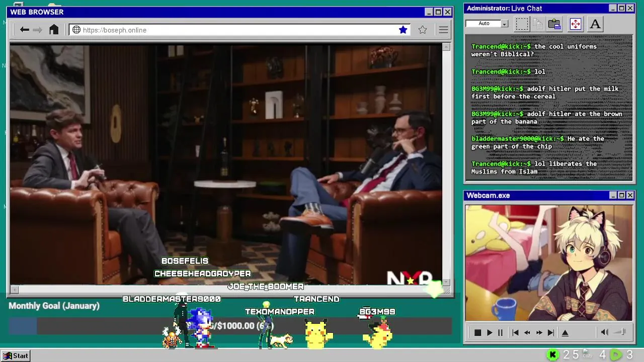This screenshot has width=644, height=362.
Task: Focus the boseph.online address field
Action: (x=239, y=30)
